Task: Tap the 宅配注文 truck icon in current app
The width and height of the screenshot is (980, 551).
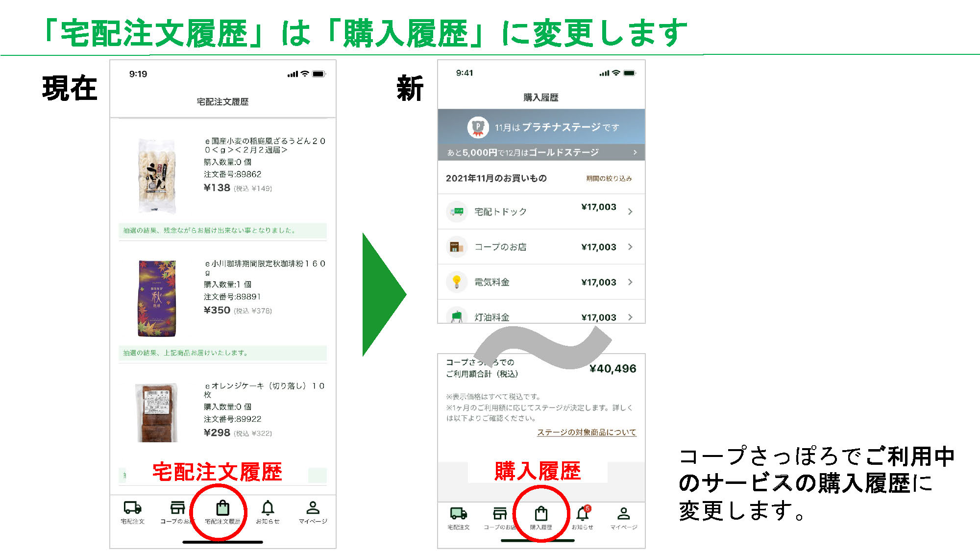Action: tap(132, 508)
